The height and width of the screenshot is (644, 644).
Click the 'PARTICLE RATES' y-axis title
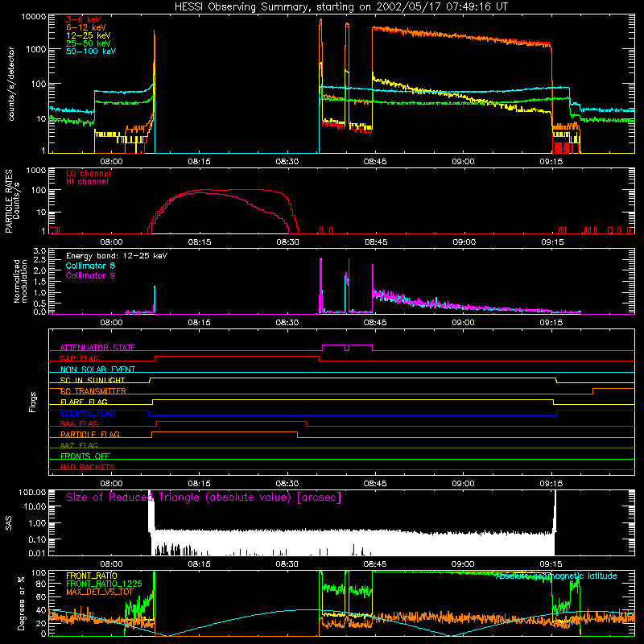9,201
